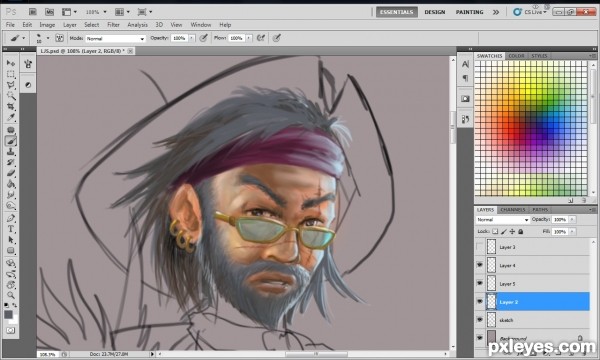
Task: Open Brush Preset picker arrow
Action: [x=48, y=38]
